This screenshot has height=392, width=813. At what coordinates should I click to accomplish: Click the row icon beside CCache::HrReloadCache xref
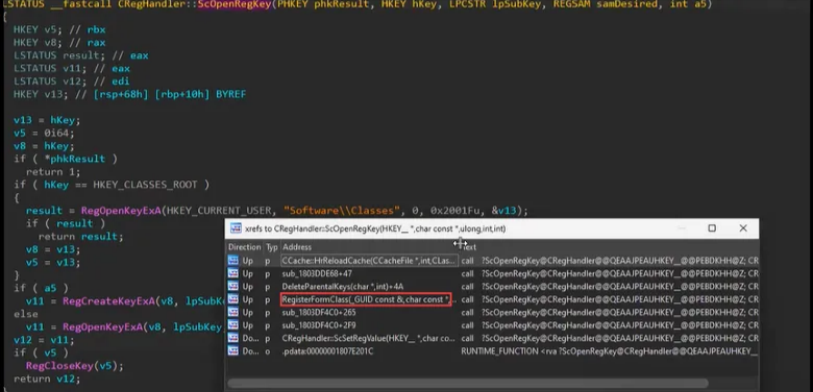(233, 260)
